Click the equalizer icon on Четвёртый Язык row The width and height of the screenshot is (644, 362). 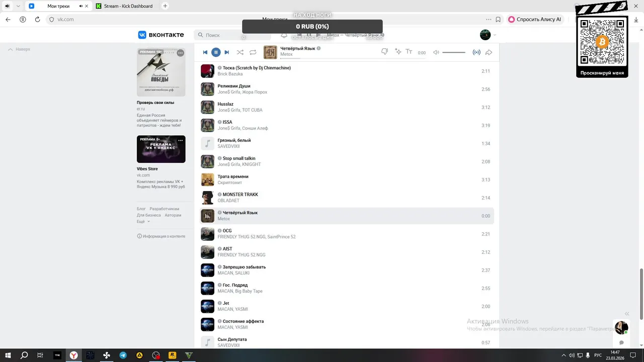207,216
